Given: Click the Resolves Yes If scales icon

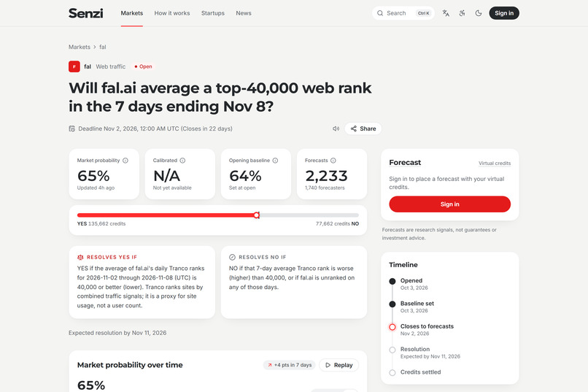Looking at the screenshot, I should pos(80,258).
